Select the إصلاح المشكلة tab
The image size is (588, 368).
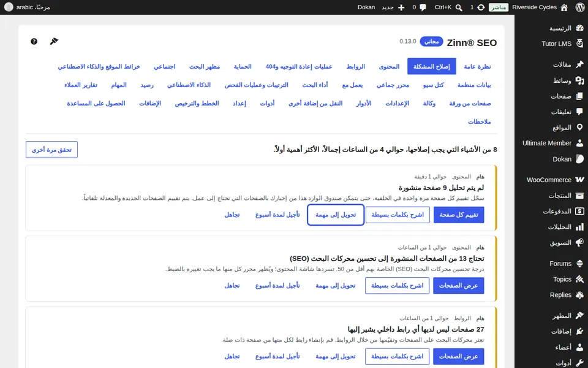[432, 66]
